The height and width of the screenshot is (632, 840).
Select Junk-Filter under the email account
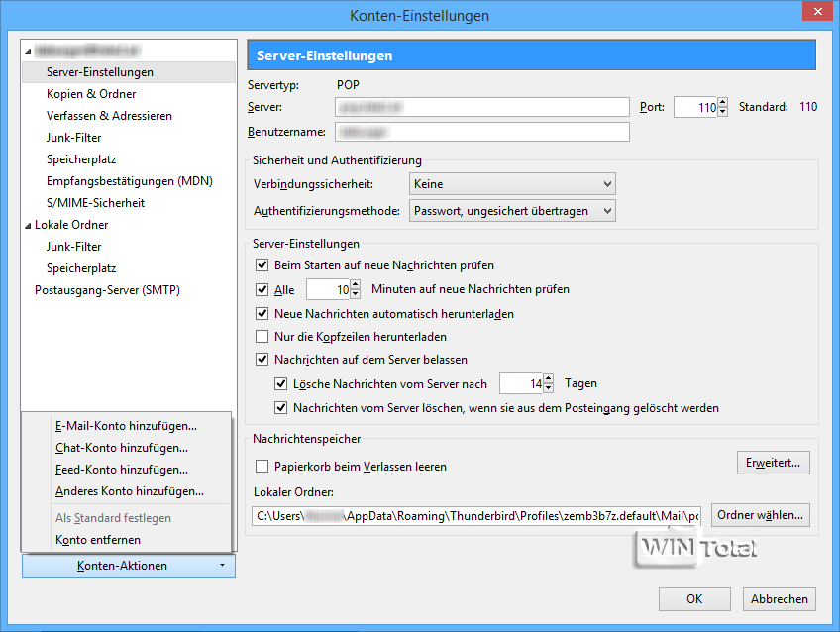pos(73,138)
